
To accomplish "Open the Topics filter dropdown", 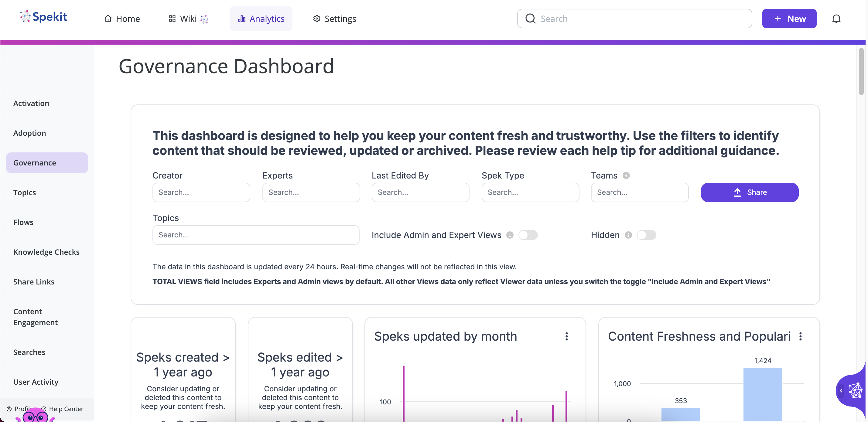I will [256, 235].
